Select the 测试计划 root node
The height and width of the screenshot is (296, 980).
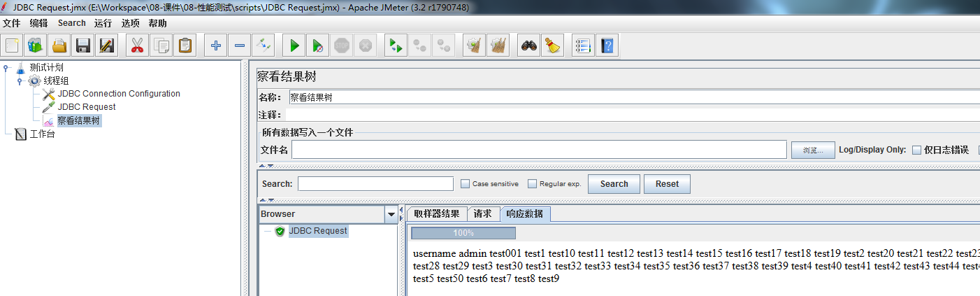46,68
